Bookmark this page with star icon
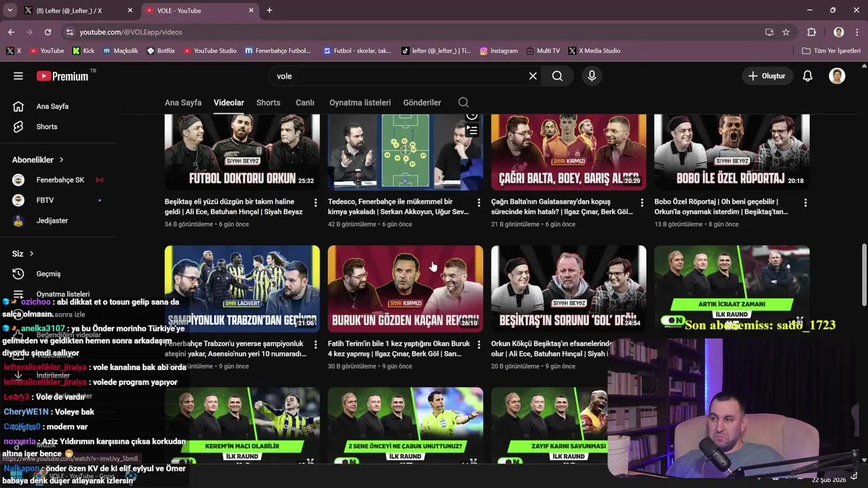 point(786,32)
